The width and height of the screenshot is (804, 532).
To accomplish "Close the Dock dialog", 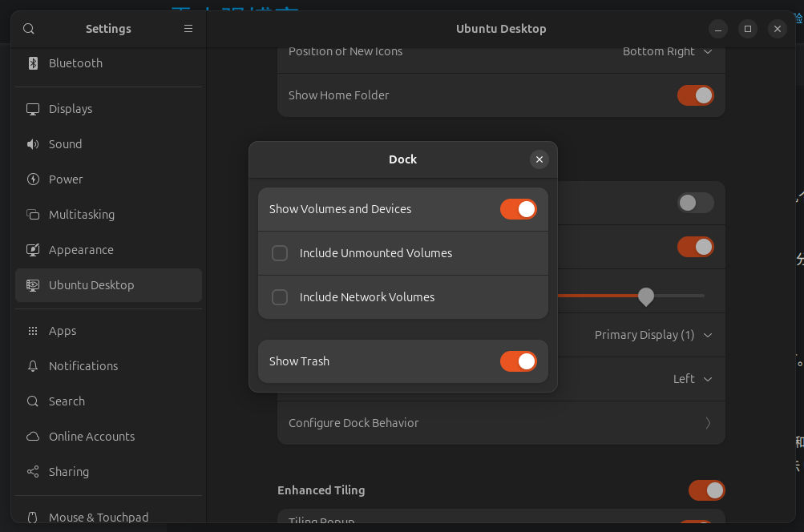I will [539, 159].
